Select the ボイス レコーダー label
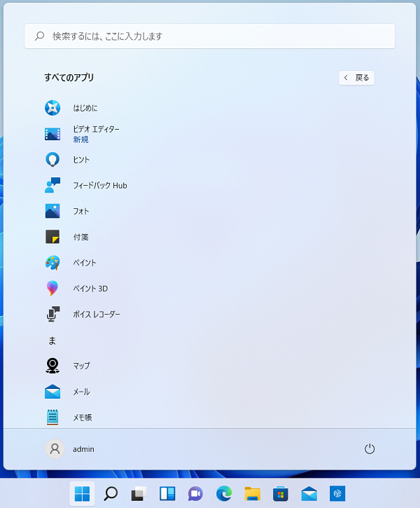Viewport: 420px width, 508px height. (97, 315)
